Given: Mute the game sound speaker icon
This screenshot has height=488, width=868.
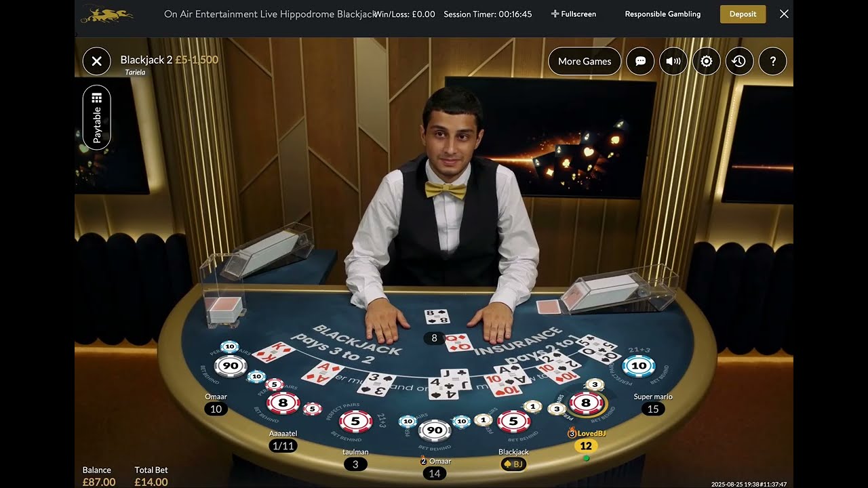Looking at the screenshot, I should [673, 61].
